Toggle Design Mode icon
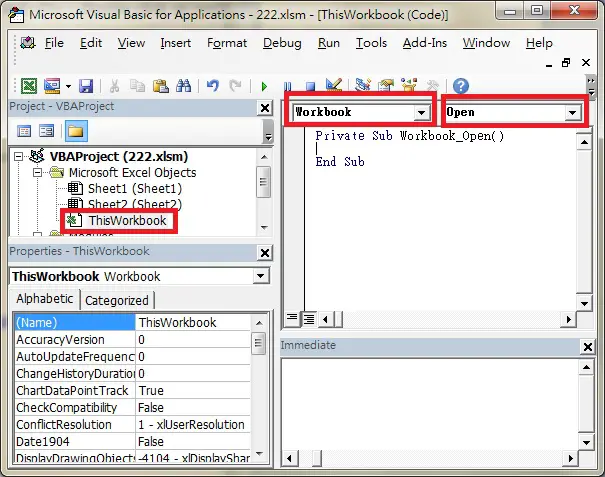 coord(333,85)
